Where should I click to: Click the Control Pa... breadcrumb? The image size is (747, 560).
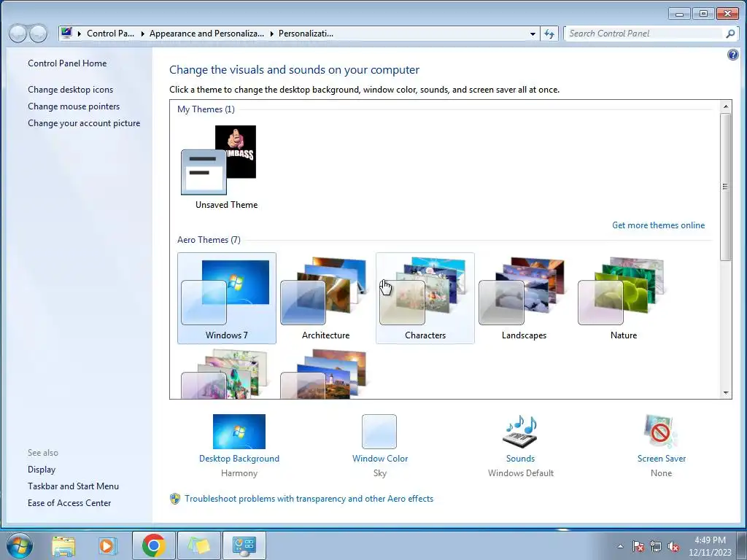[x=111, y=34]
